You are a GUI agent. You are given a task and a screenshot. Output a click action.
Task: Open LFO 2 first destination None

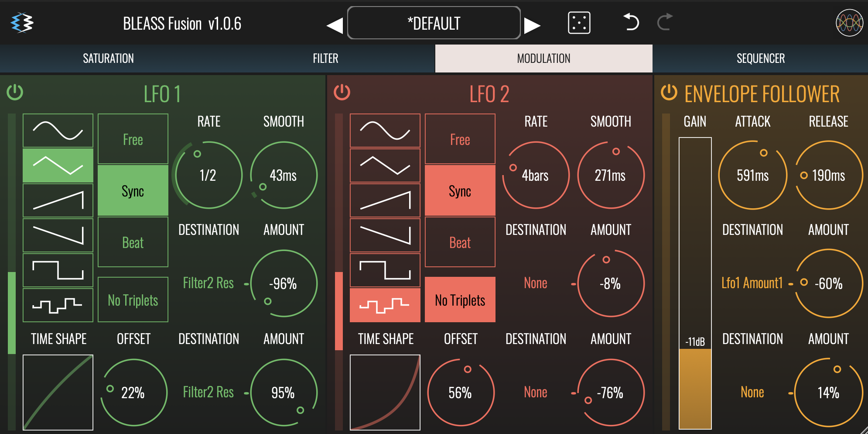(x=536, y=283)
